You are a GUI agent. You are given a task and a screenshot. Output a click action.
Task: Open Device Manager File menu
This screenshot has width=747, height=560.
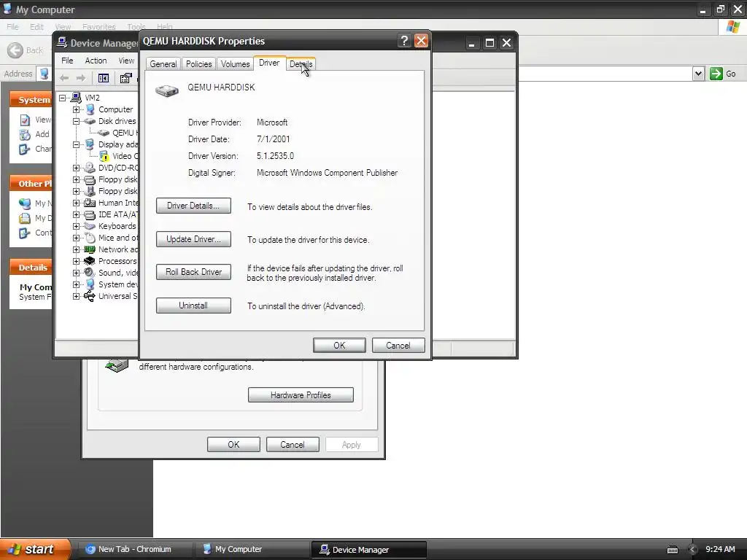(x=67, y=61)
